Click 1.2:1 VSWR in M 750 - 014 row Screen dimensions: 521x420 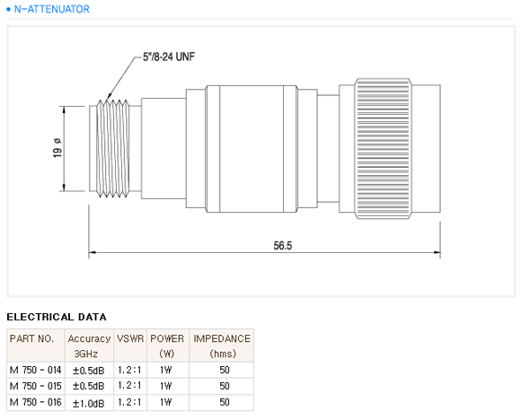(x=129, y=370)
